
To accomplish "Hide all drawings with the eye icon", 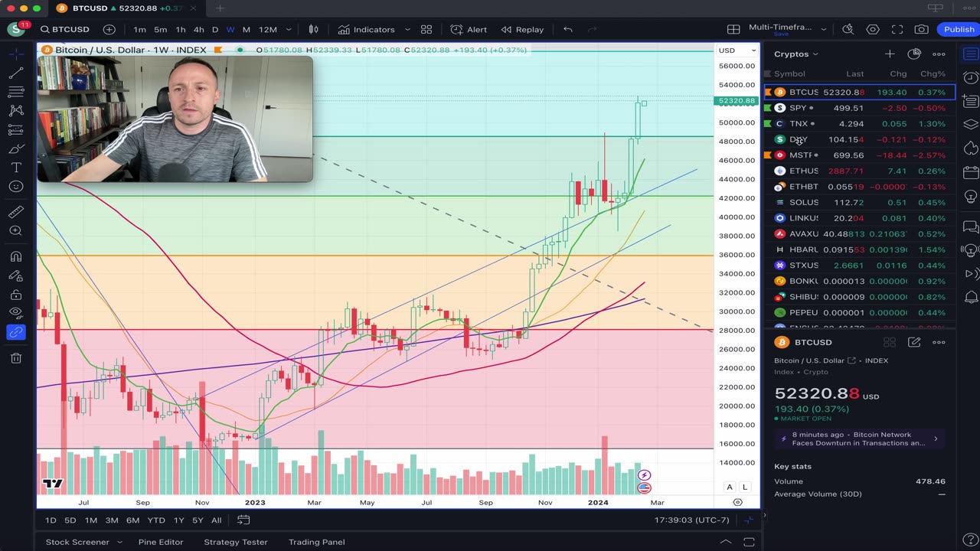I will pos(15,313).
